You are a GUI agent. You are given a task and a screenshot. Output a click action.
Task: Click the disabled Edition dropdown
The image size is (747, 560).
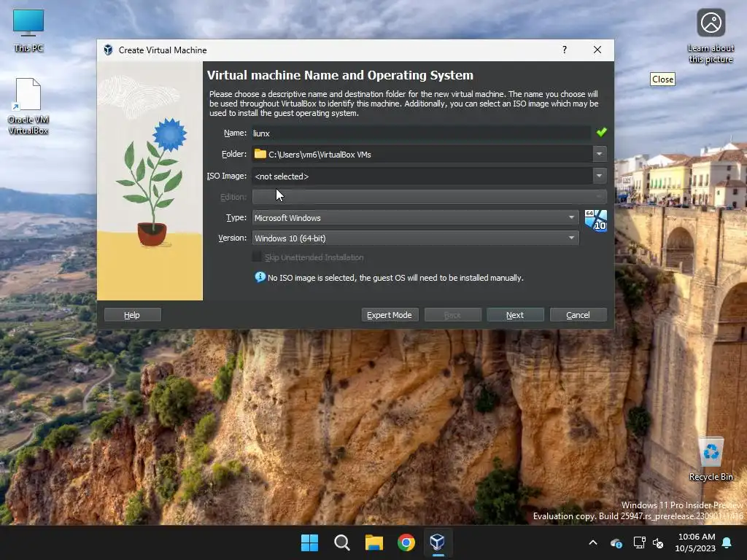point(429,197)
